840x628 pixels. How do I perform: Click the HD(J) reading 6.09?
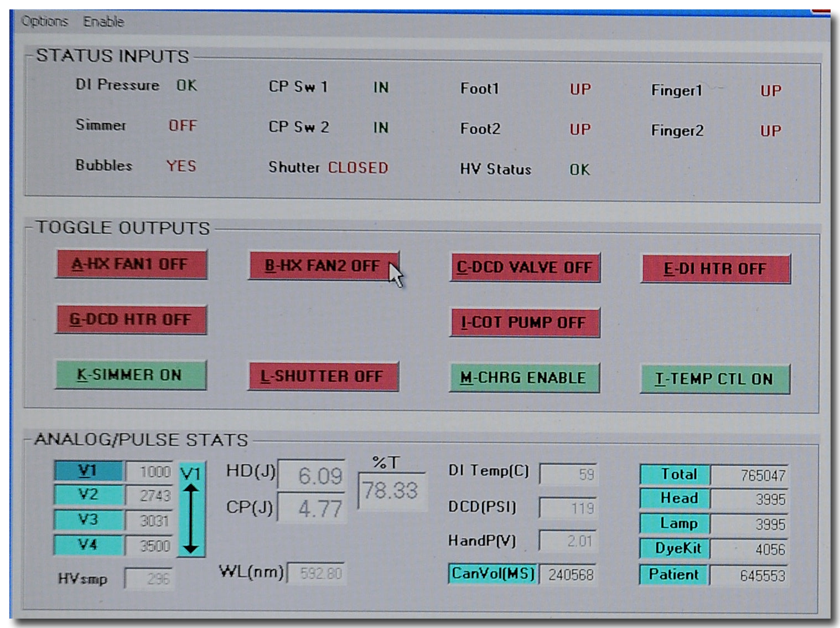pos(312,475)
